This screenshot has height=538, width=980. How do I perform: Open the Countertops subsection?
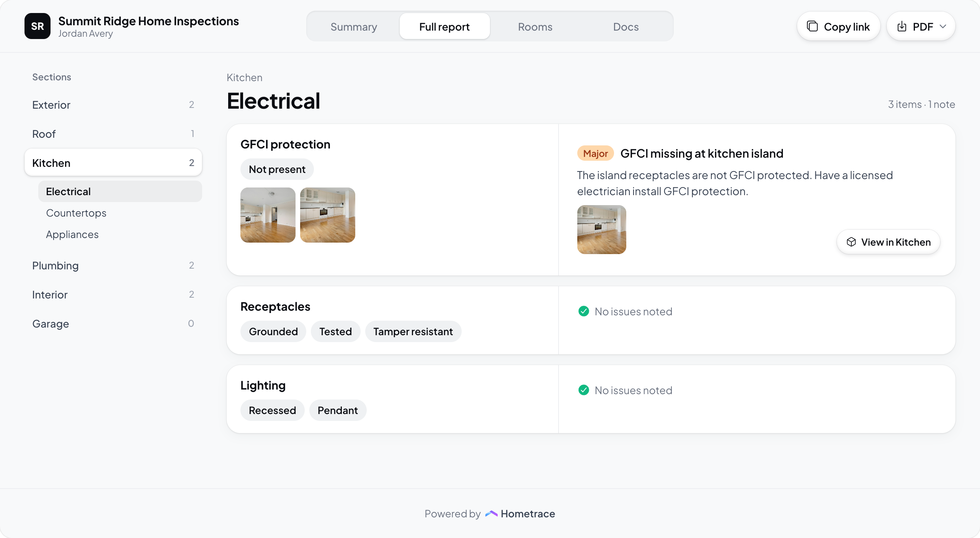click(x=120, y=213)
